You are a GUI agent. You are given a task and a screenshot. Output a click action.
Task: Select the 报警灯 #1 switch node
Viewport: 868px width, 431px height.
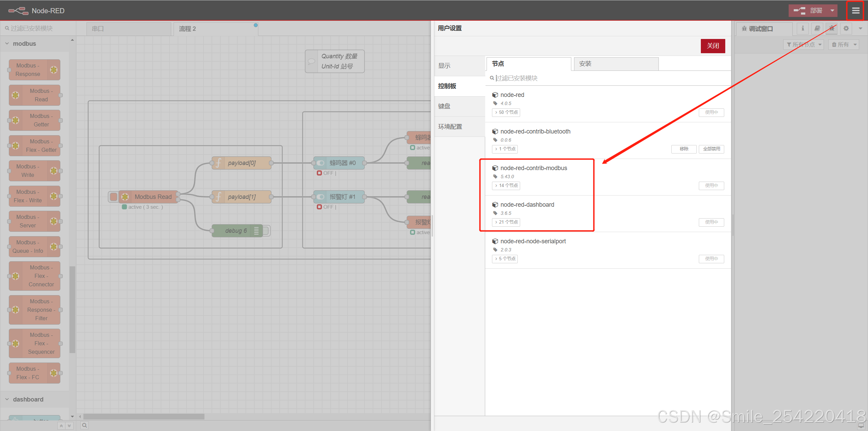(x=339, y=197)
